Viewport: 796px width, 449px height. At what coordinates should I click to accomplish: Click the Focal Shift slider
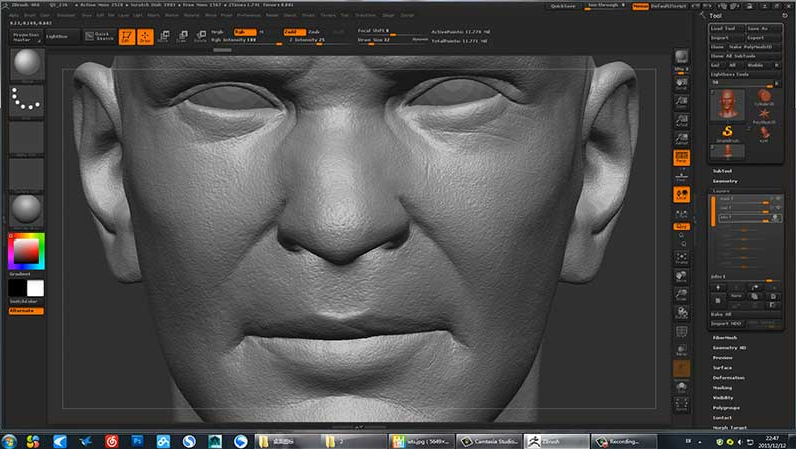point(391,31)
